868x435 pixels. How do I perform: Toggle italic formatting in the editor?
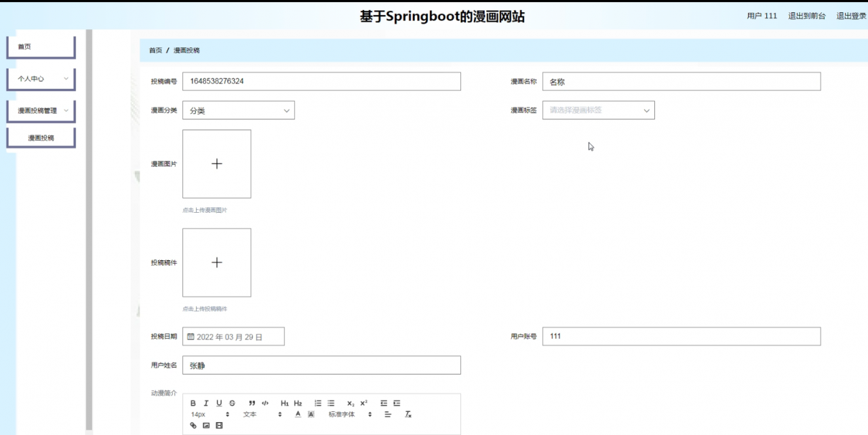[206, 403]
